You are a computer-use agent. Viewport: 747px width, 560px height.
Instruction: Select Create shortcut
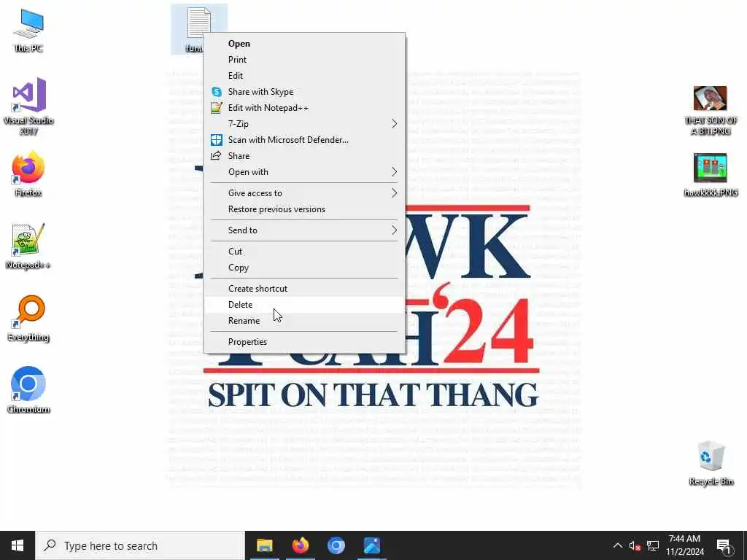[304, 289]
